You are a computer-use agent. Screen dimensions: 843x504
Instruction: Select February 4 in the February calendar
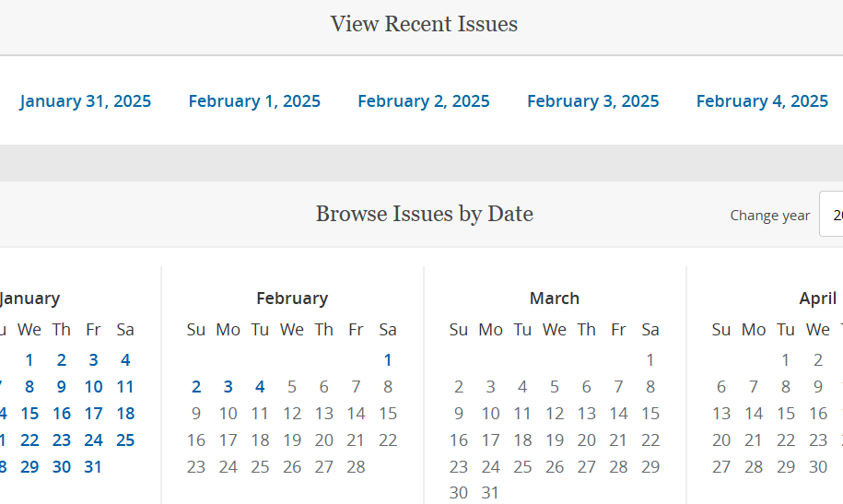click(261, 387)
